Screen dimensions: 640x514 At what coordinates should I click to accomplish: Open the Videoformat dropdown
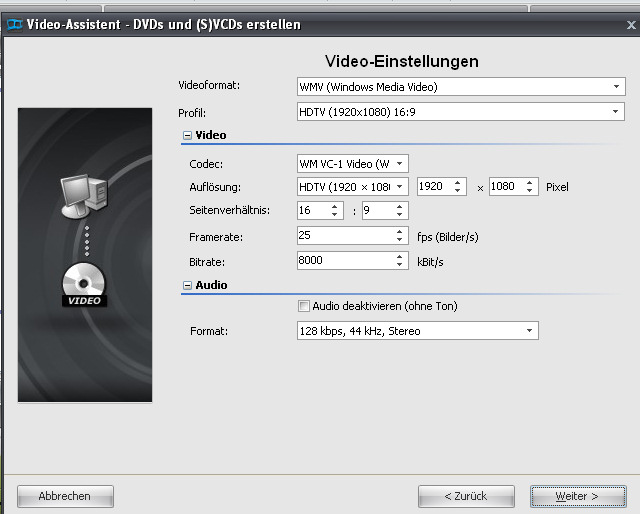click(x=617, y=87)
